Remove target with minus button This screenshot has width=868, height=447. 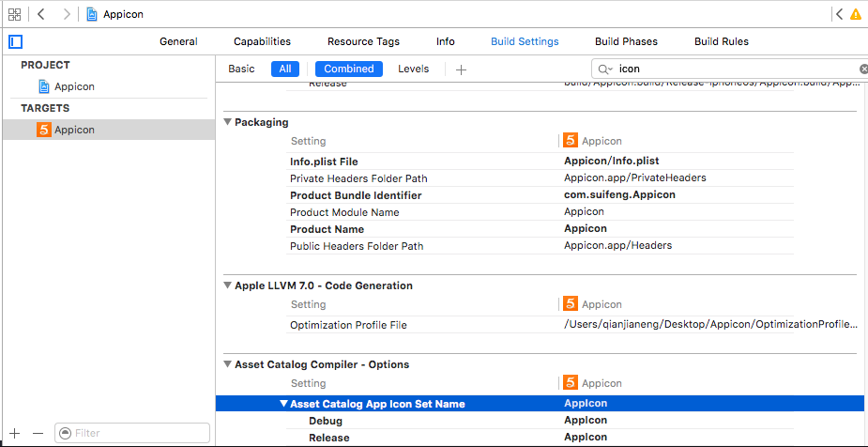(38, 433)
